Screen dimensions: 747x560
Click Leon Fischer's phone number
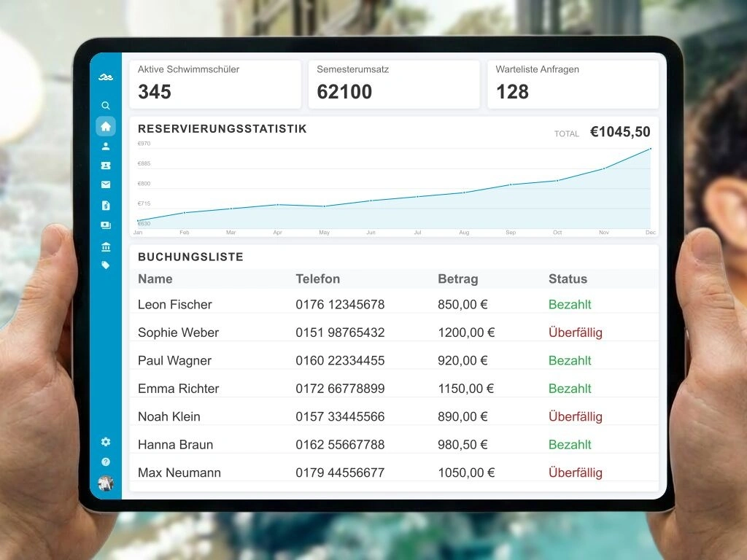pos(339,304)
